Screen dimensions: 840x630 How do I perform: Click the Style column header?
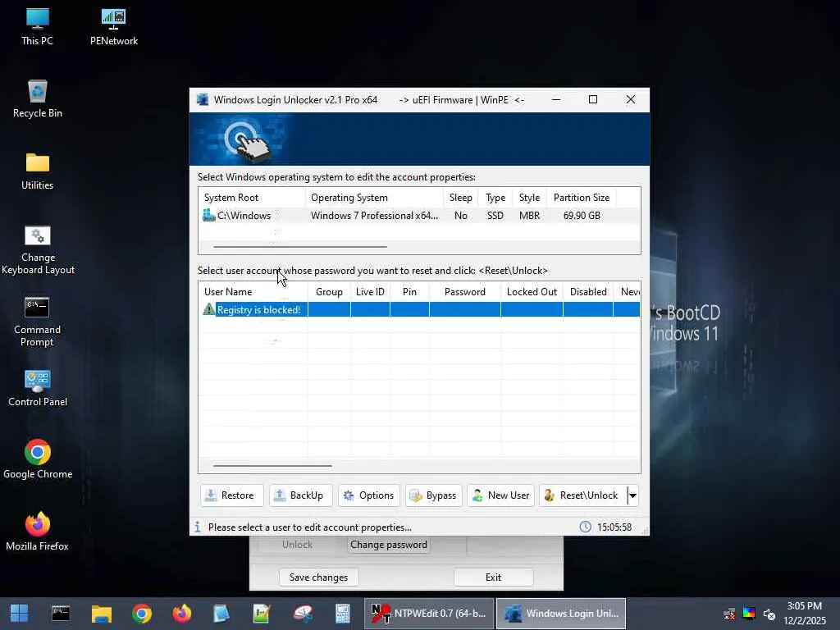(x=529, y=198)
